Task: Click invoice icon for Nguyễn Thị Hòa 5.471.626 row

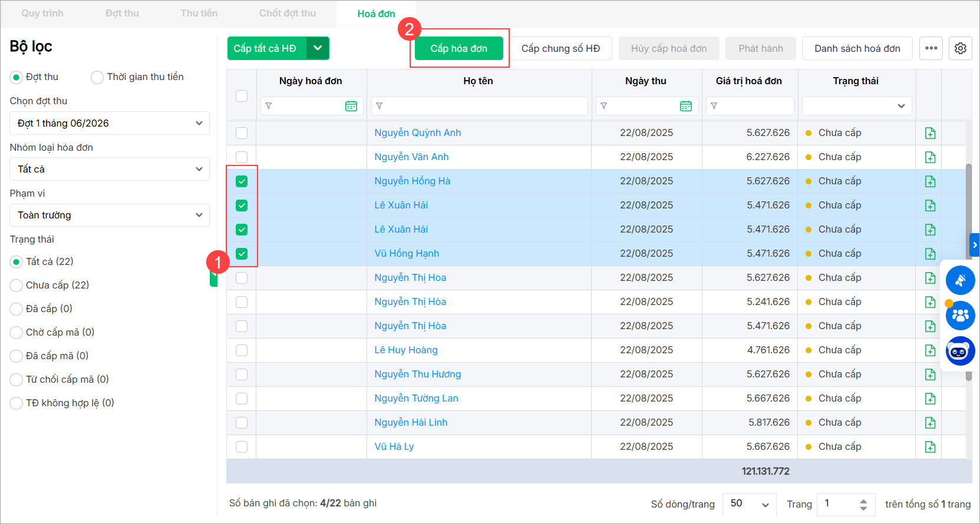Action: pos(930,326)
